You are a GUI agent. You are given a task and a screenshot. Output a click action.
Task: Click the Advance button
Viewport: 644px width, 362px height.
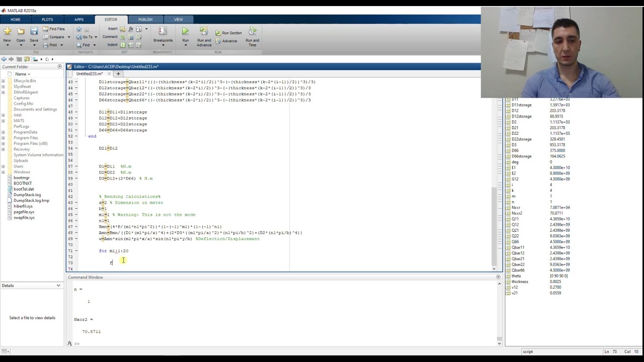(x=226, y=41)
